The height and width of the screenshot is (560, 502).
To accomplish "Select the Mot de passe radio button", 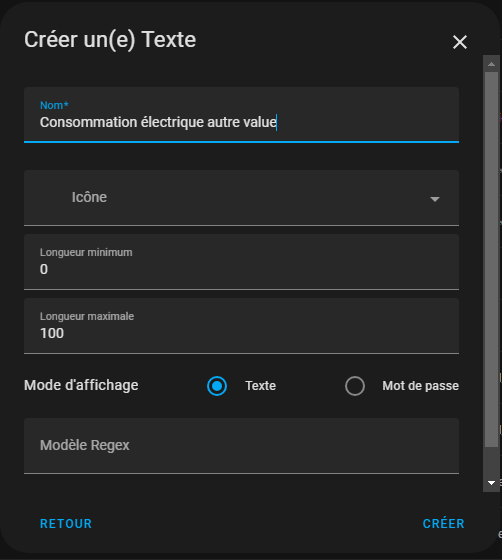I will pos(355,386).
